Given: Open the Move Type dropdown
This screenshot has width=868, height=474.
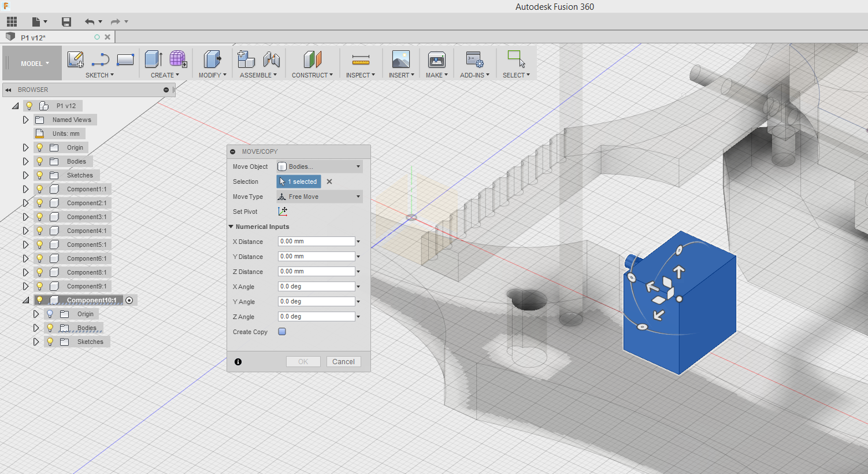Looking at the screenshot, I should [320, 197].
